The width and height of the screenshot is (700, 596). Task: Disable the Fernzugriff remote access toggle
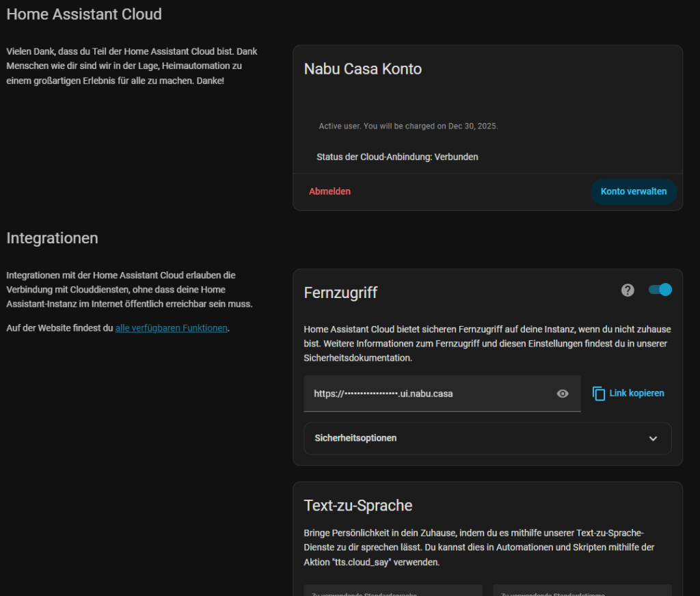point(660,290)
